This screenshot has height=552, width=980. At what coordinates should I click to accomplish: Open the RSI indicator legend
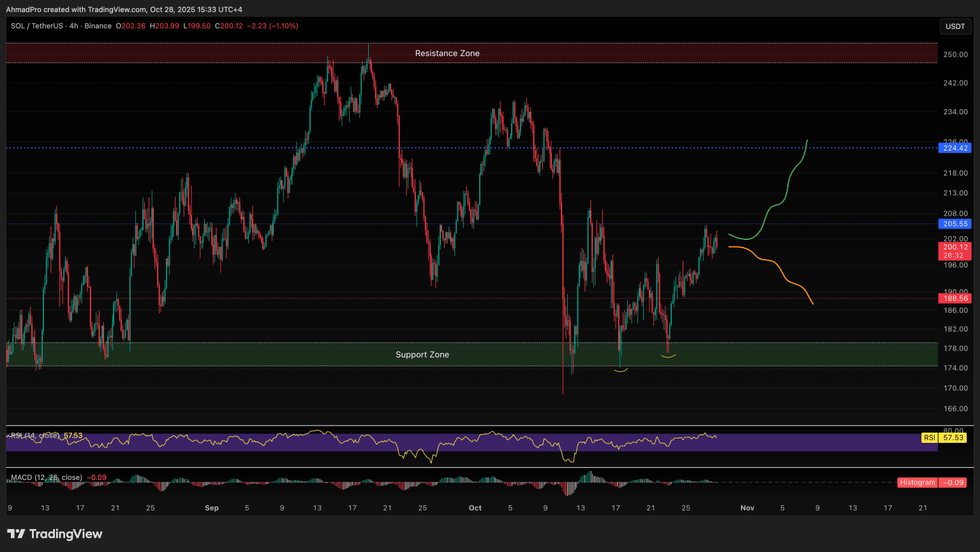(x=35, y=436)
